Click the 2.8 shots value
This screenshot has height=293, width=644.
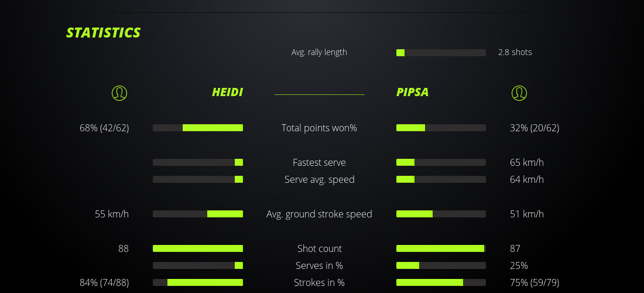click(x=515, y=52)
